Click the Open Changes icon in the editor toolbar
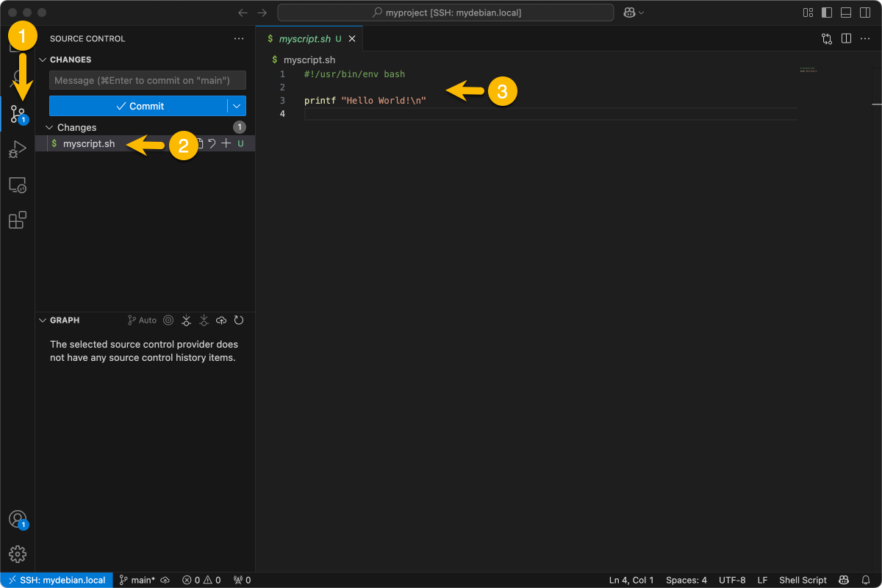 point(826,38)
